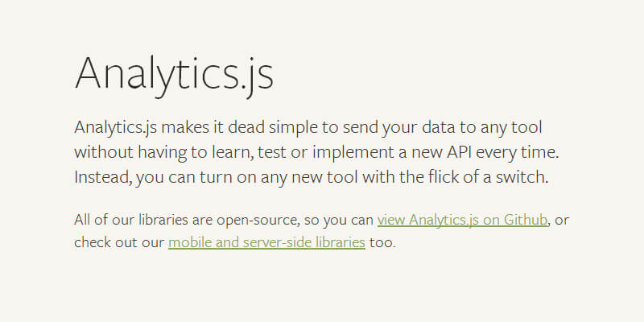
Task: Click the text "check out our" before the link
Action: pos(118,242)
